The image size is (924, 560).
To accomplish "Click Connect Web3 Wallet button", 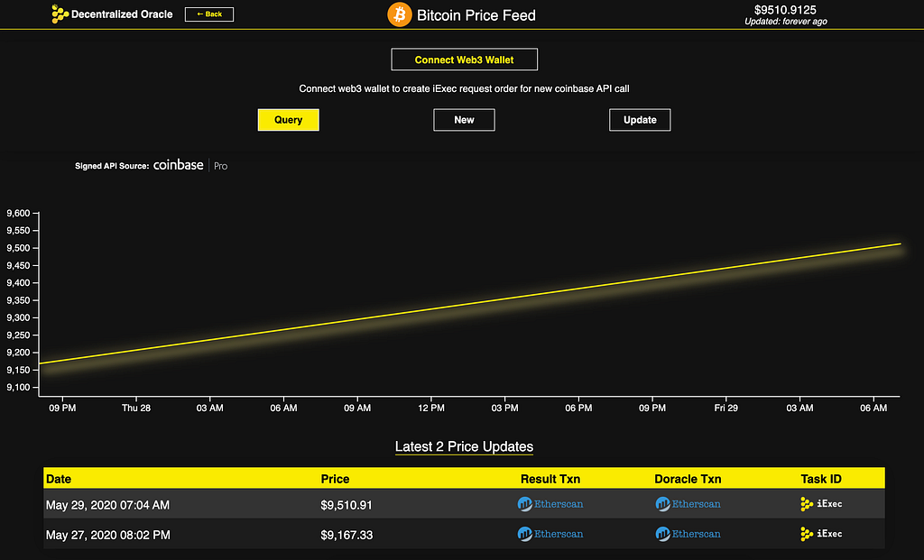I will (x=465, y=60).
